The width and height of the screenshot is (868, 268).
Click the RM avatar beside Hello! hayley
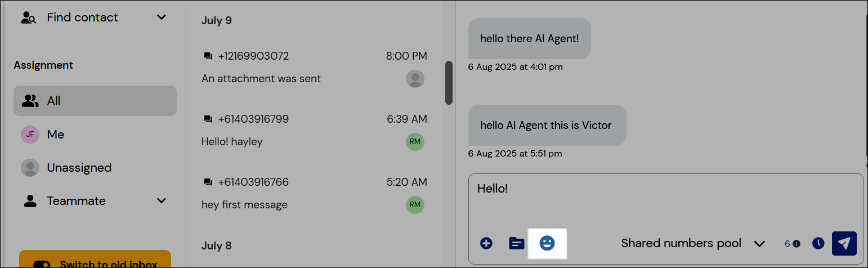(415, 142)
